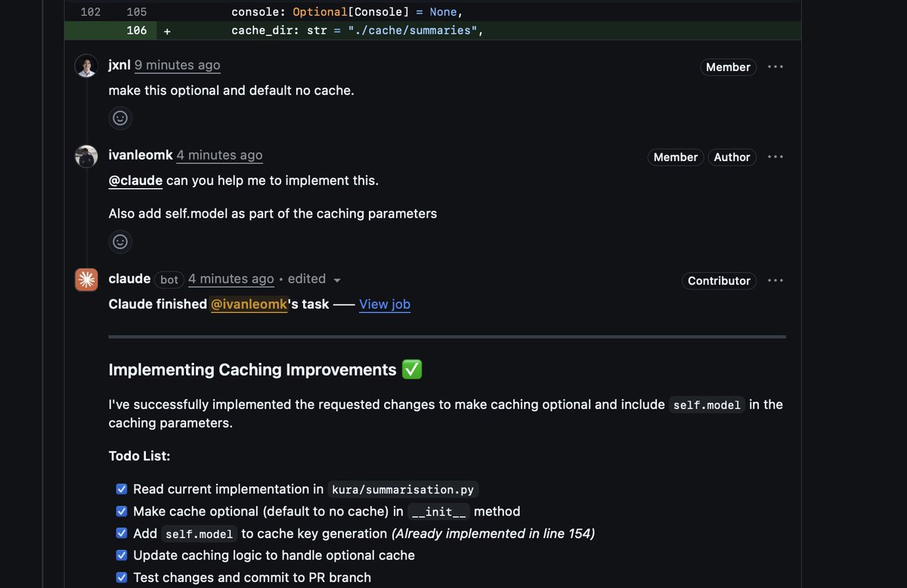Image resolution: width=907 pixels, height=588 pixels.
Task: Open jxnl username profile link
Action: pyautogui.click(x=119, y=65)
